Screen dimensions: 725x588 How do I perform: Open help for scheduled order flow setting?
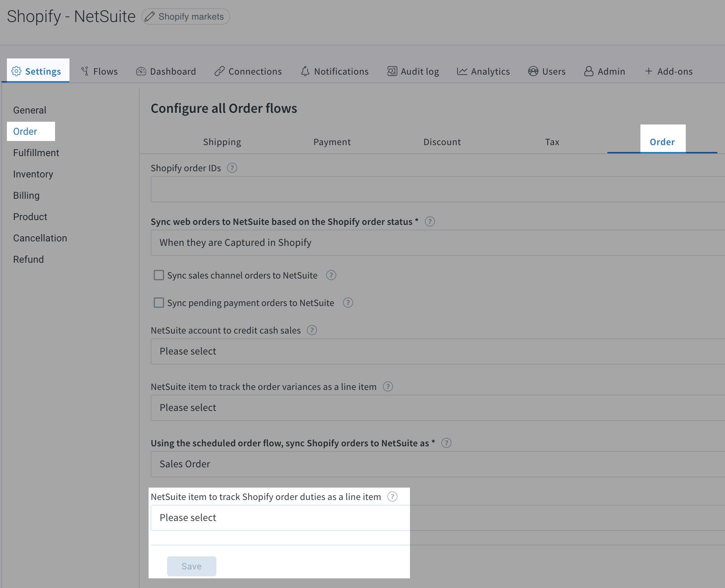tap(446, 443)
